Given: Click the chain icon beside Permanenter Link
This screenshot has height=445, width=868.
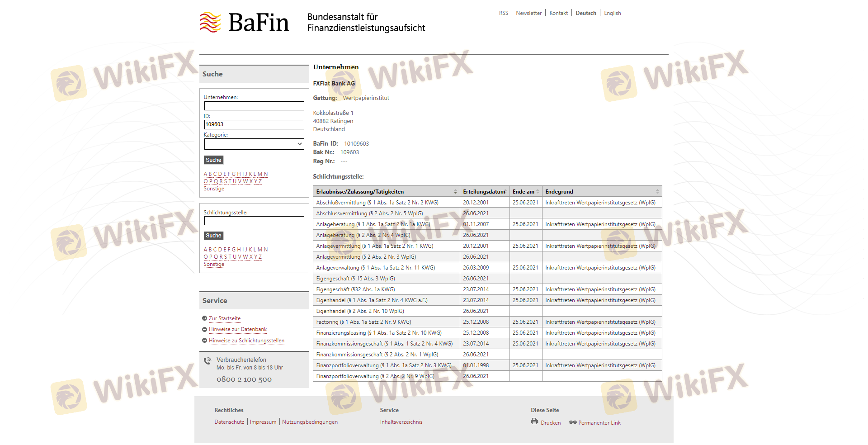Looking at the screenshot, I should 572,422.
